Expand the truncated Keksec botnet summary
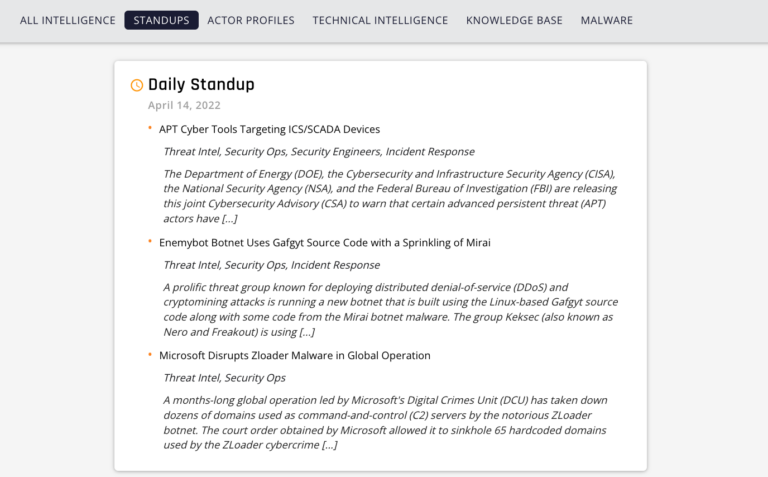The image size is (768, 477). [x=307, y=333]
